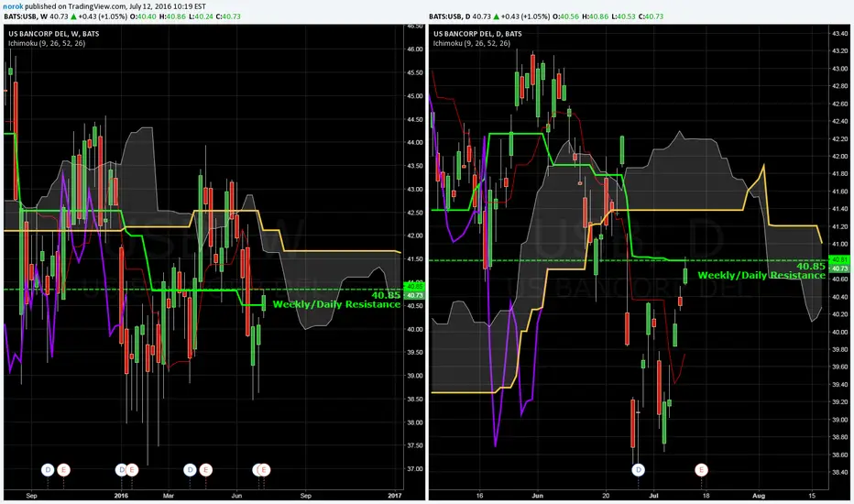This screenshot has width=854, height=504.
Task: Click the Mar label on the weekly time axis
Action: tap(169, 495)
